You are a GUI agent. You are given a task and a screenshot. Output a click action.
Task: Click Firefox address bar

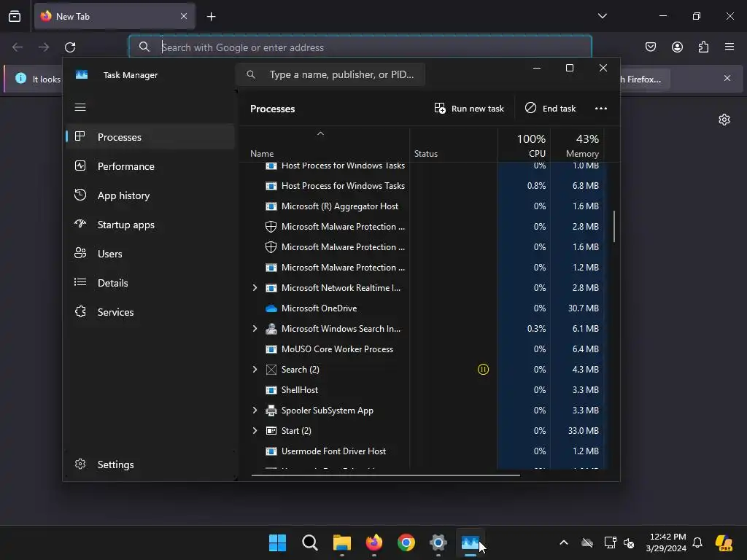[x=360, y=47]
